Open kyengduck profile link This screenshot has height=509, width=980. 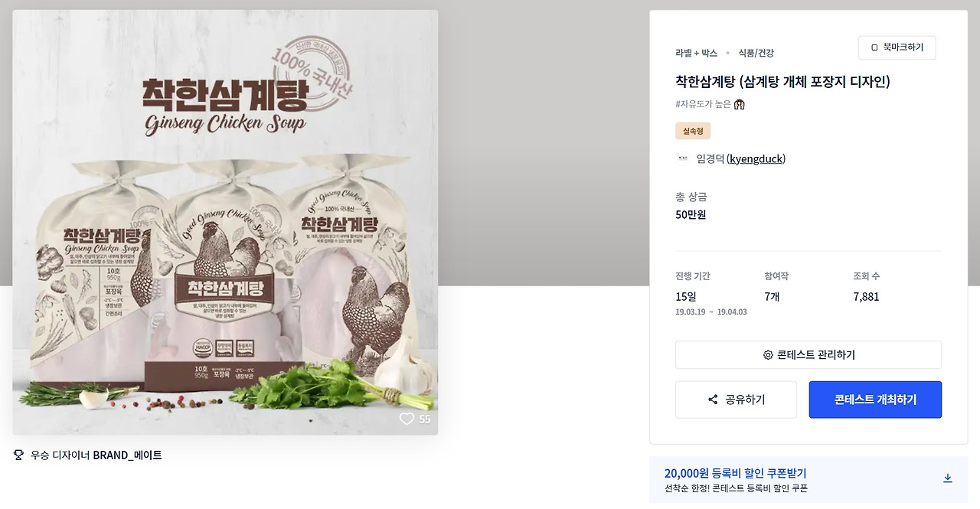click(757, 159)
